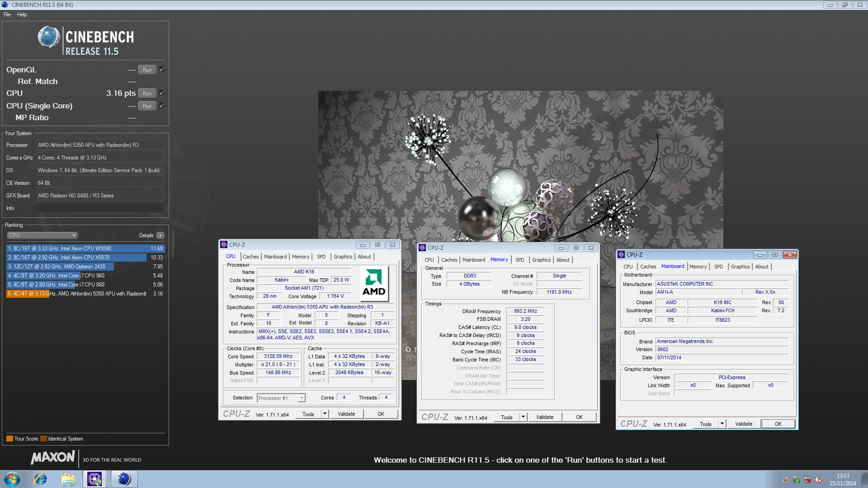Toggle the CPU test checkbox
This screenshot has height=488, width=868.
tap(162, 93)
